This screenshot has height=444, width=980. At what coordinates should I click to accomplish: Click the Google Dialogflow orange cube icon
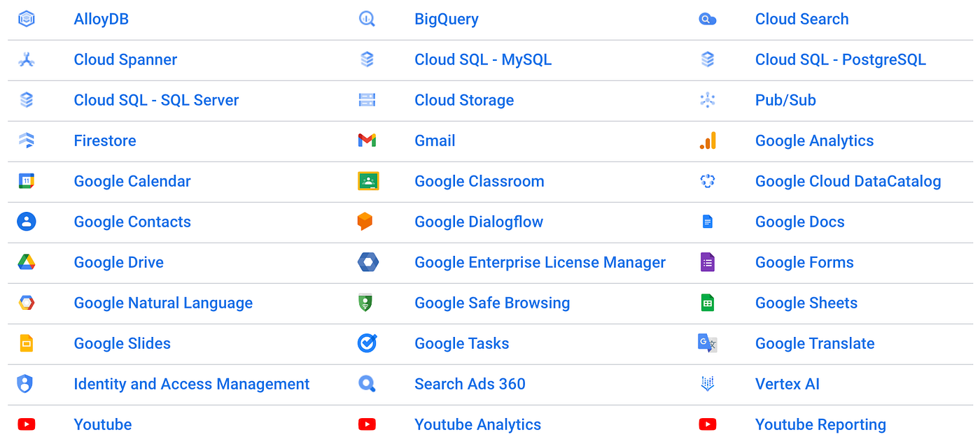click(365, 222)
